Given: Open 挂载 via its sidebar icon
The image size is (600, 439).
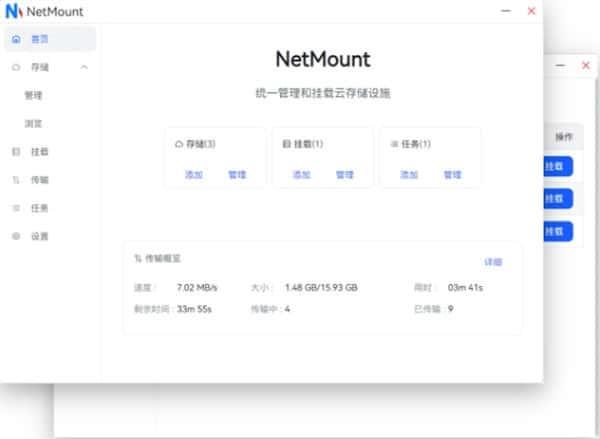Looking at the screenshot, I should [16, 152].
